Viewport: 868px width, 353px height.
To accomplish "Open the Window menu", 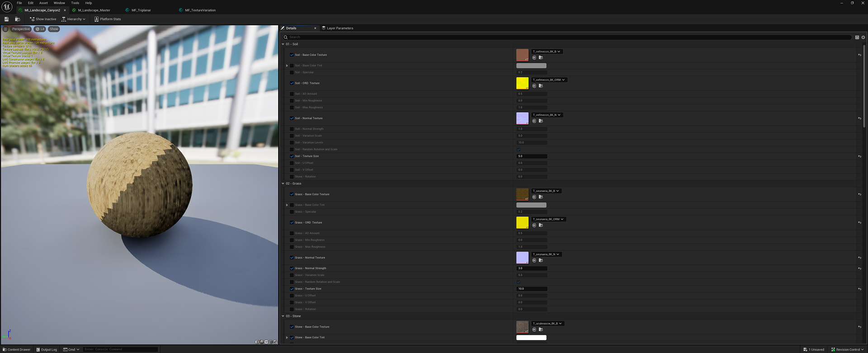I will pyautogui.click(x=59, y=3).
